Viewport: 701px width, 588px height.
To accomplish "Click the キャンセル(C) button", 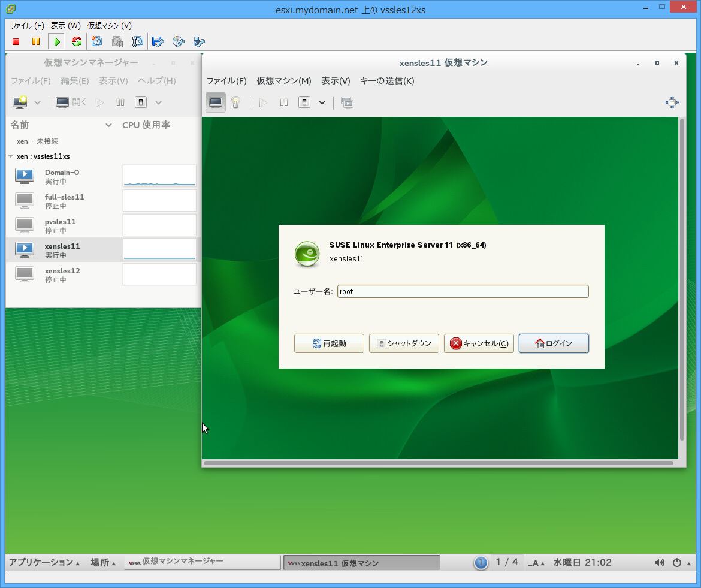I will tap(479, 343).
